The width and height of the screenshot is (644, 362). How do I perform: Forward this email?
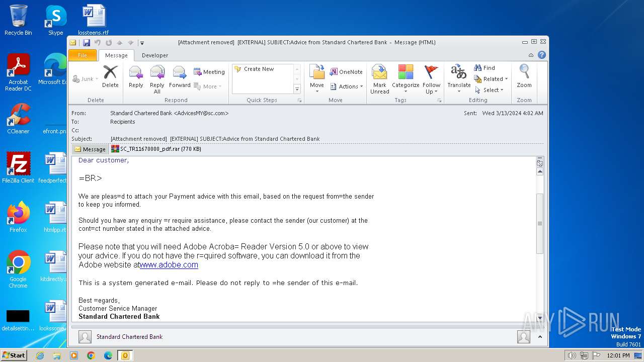pos(180,77)
